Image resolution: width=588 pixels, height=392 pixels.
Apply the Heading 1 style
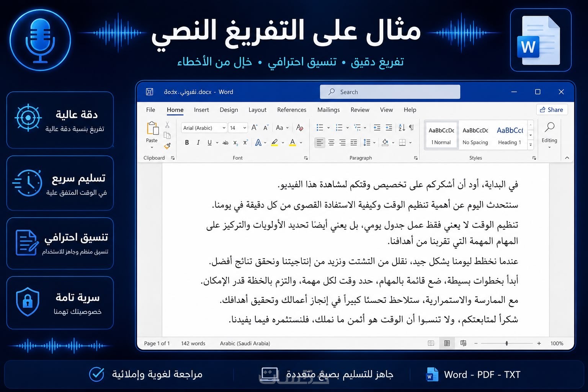[x=510, y=136]
